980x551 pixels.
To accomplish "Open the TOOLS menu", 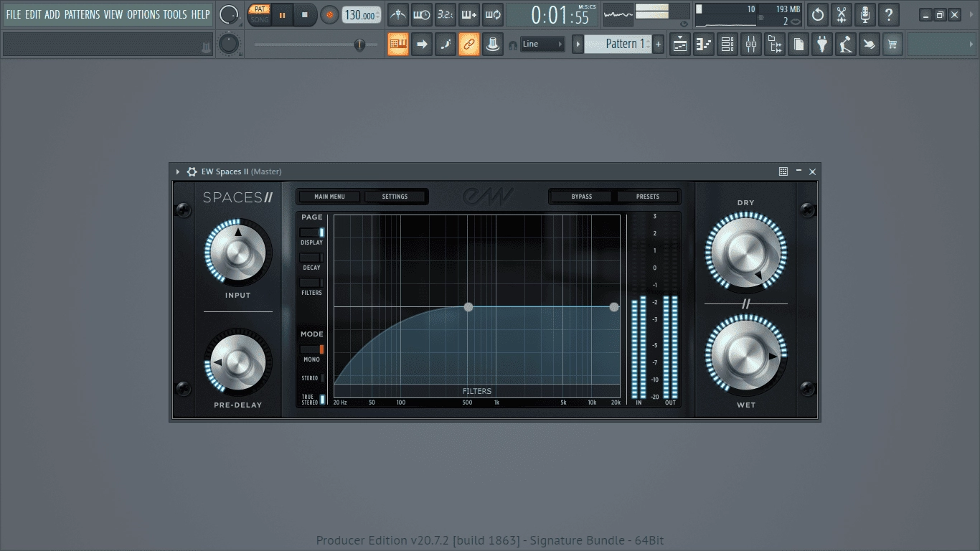I will click(175, 14).
